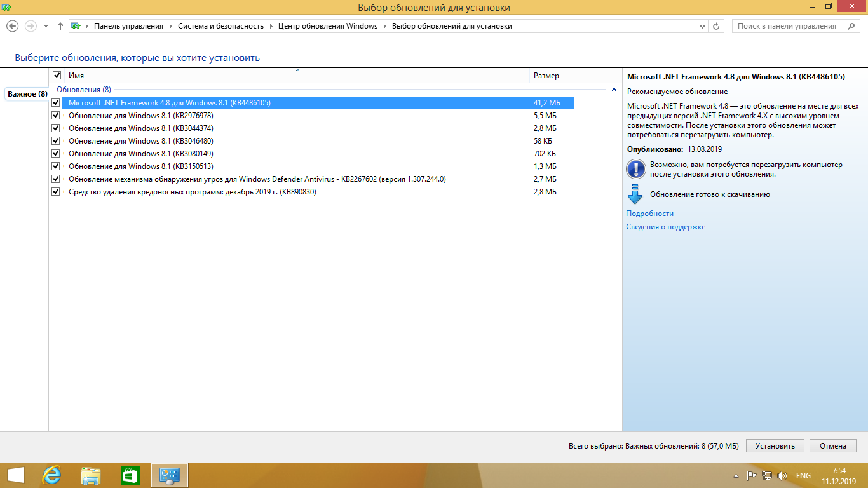Collapse the 'Обновления (8)' group
Viewport: 868px width, 488px height.
pyautogui.click(x=614, y=90)
